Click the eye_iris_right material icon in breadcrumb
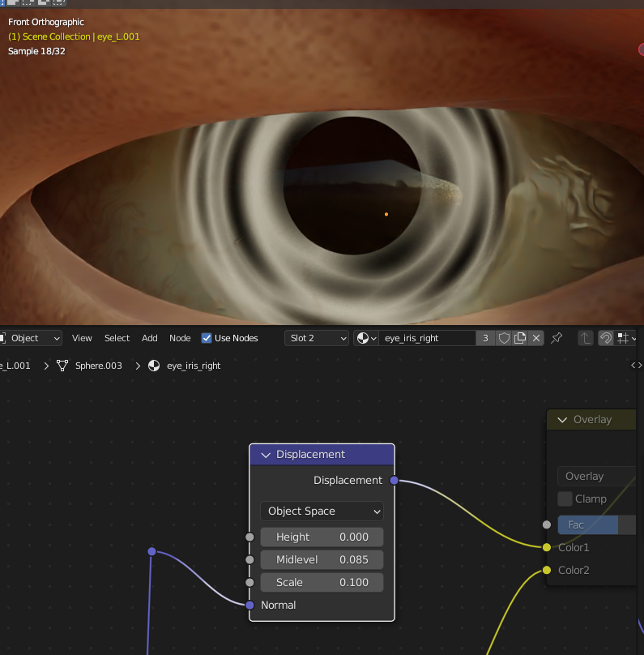Screen dimensions: 644x655 click(154, 366)
